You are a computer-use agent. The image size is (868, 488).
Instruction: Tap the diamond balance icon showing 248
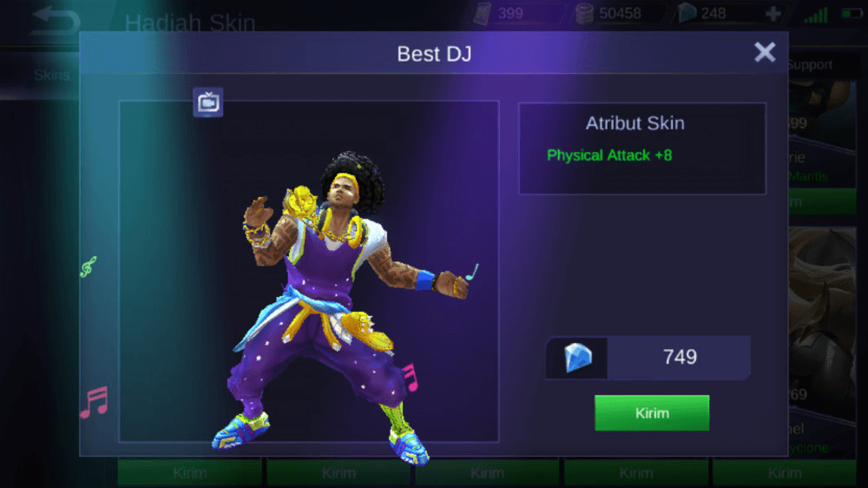(687, 13)
